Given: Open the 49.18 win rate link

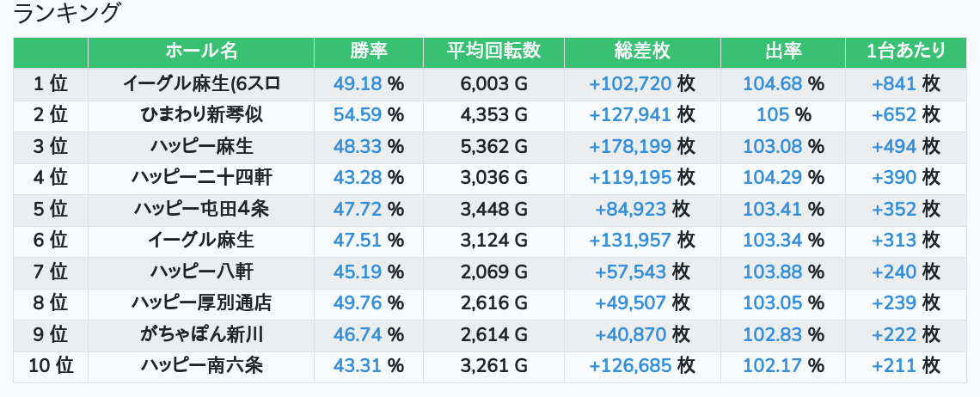Looking at the screenshot, I should pos(358,83).
